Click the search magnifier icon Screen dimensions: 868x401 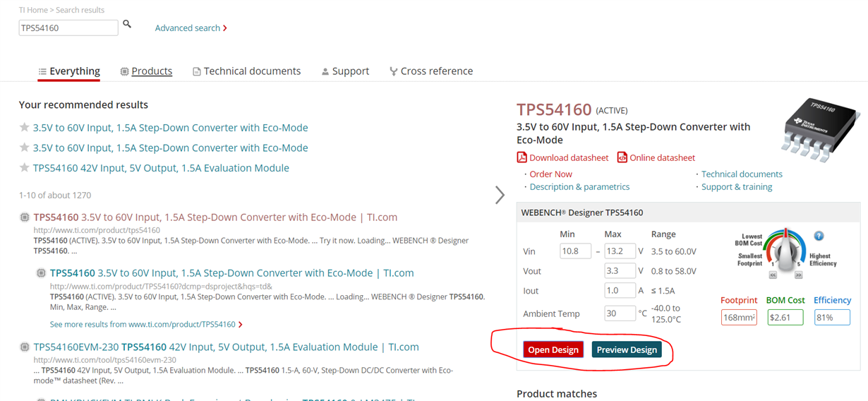(x=127, y=24)
